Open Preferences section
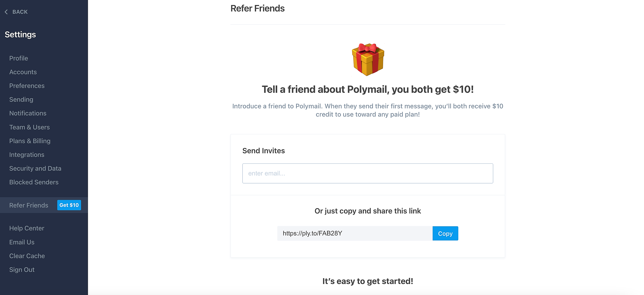Image resolution: width=644 pixels, height=295 pixels. [x=27, y=86]
